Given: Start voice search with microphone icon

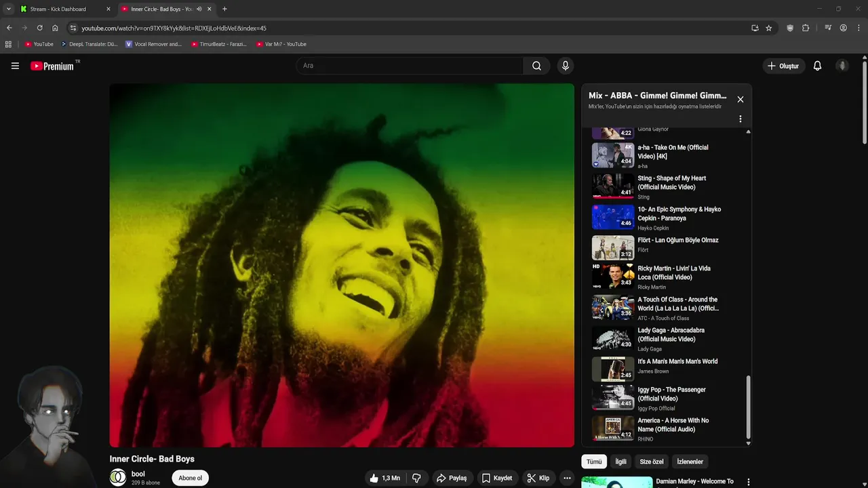Looking at the screenshot, I should click(565, 66).
